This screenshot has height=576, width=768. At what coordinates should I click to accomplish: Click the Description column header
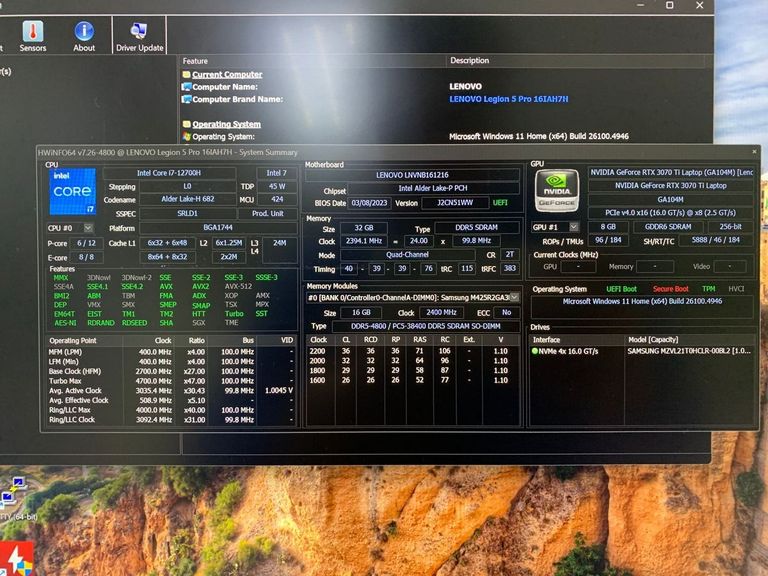pos(469,60)
